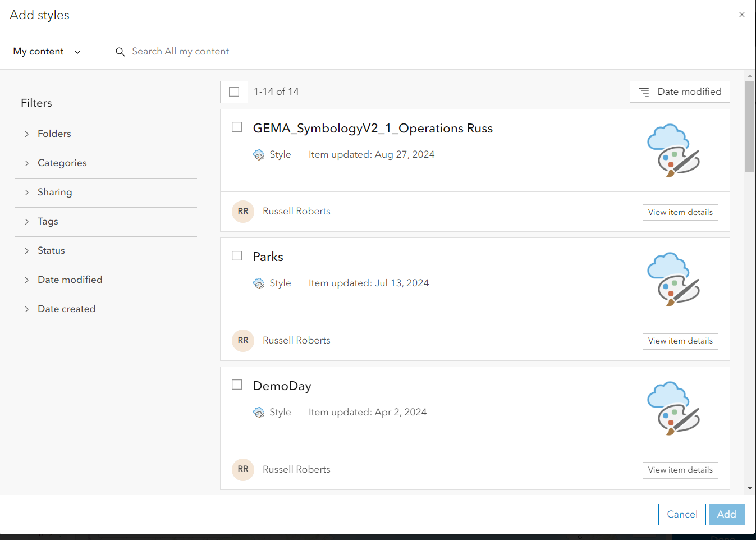Image resolution: width=756 pixels, height=540 pixels.
Task: Click the blue Add button
Action: click(726, 514)
